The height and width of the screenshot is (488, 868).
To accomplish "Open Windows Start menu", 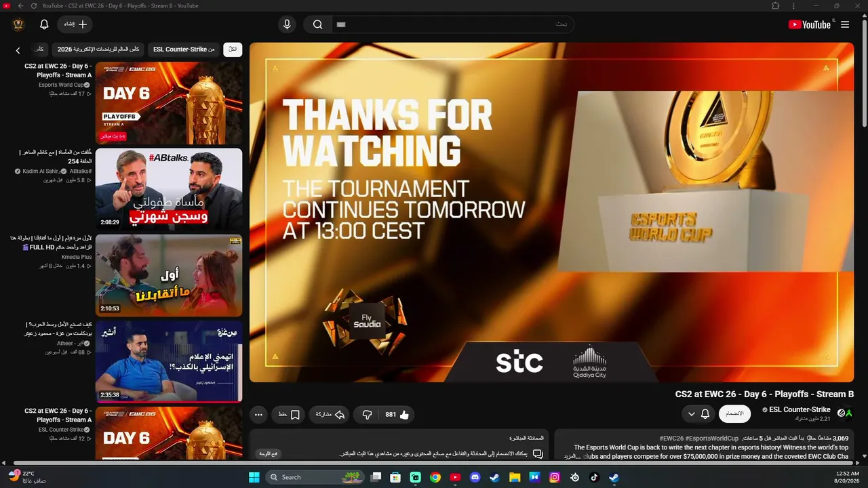I will coord(254,477).
